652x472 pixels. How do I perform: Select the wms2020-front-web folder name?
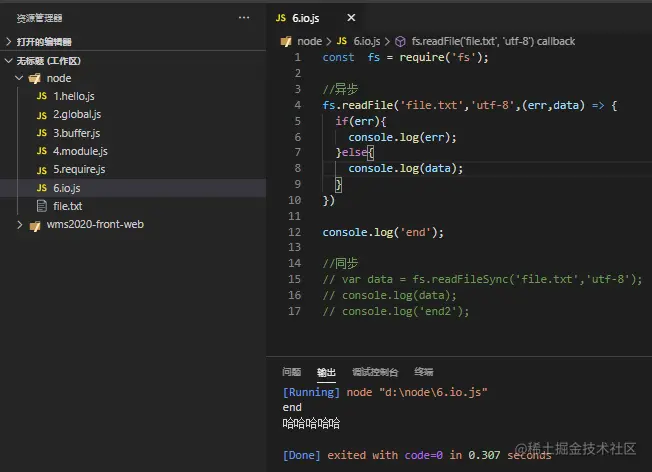[x=95, y=224]
